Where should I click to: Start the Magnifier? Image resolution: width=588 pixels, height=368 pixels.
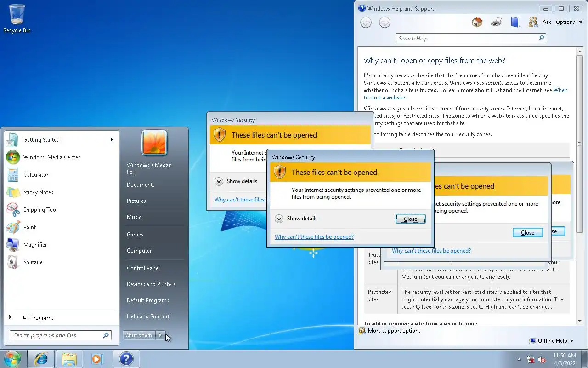click(x=62, y=245)
